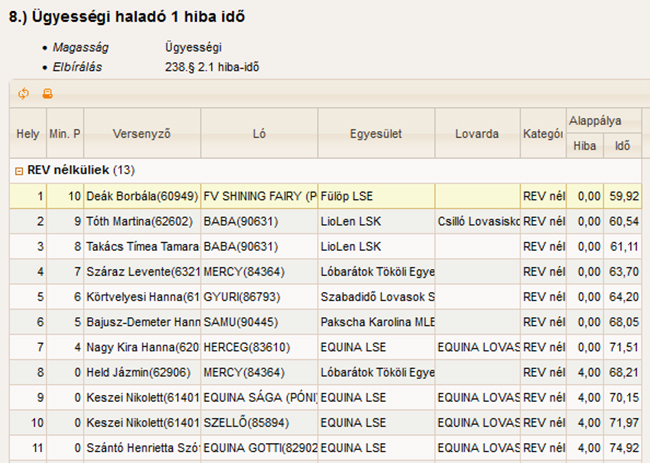The width and height of the screenshot is (650, 463).
Task: Sort by Min. P column header
Action: coord(65,133)
